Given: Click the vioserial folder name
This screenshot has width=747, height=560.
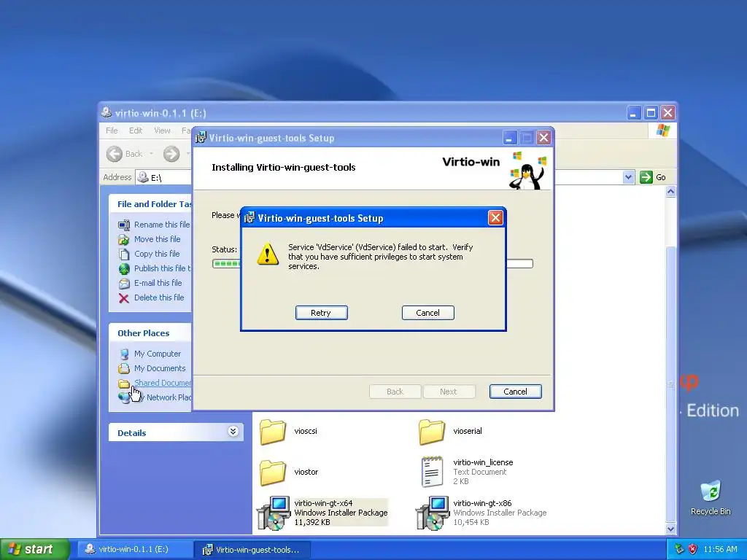Looking at the screenshot, I should [468, 431].
